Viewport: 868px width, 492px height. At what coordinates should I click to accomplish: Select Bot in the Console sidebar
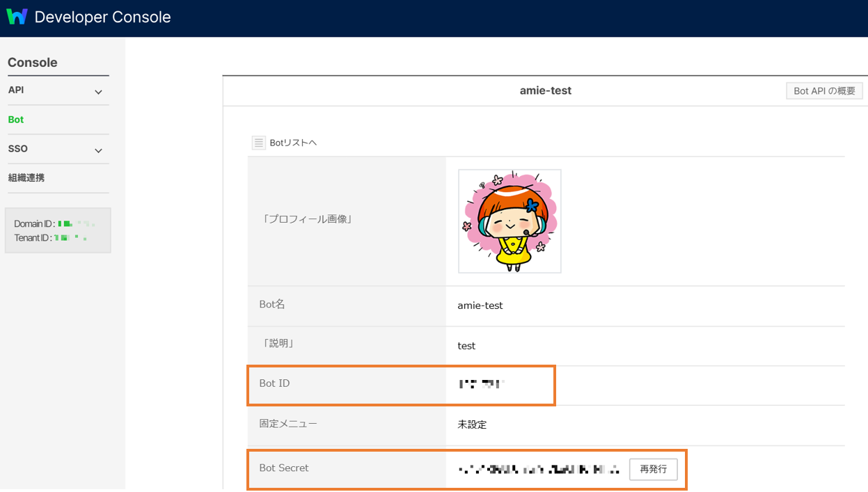click(16, 120)
